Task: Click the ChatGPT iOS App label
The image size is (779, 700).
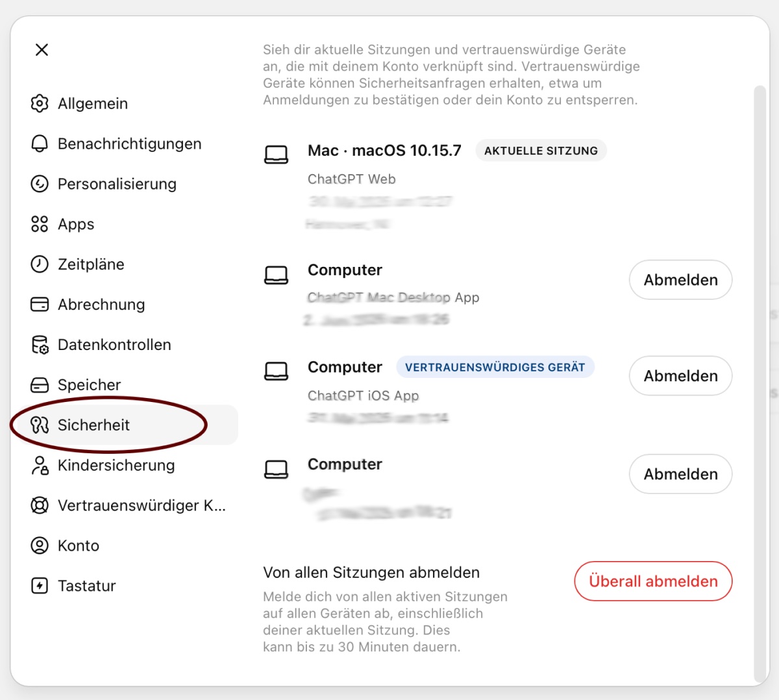Action: click(363, 395)
